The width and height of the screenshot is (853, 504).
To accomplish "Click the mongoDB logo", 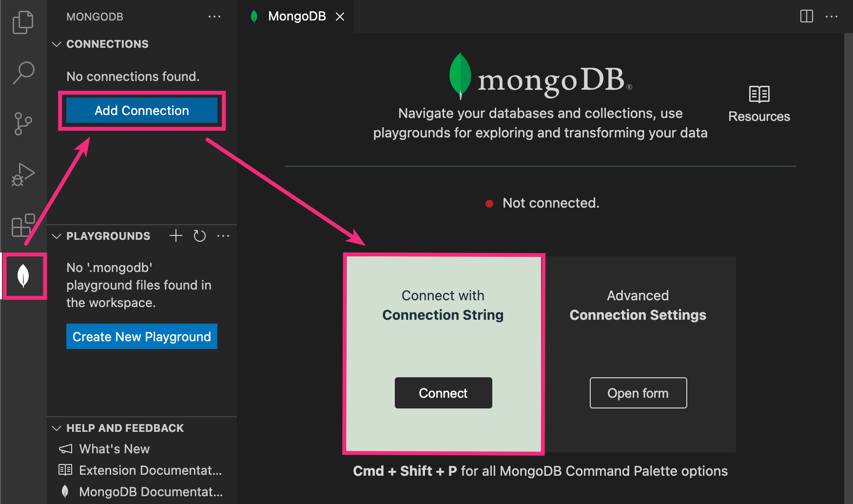I will point(540,77).
